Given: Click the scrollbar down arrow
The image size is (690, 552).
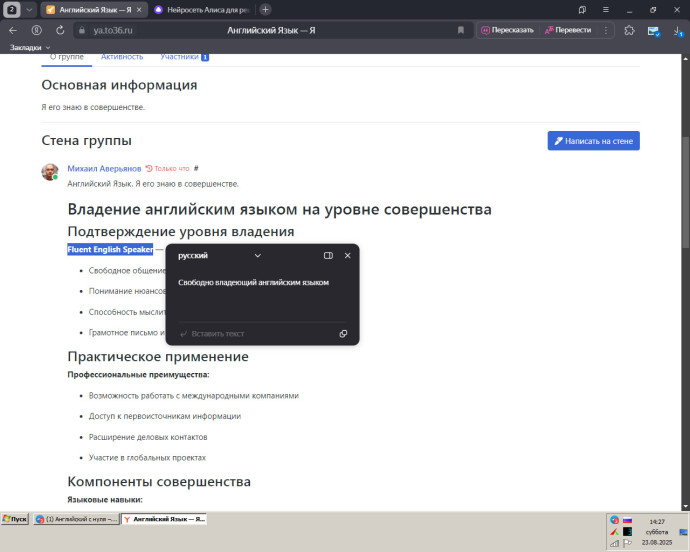Looking at the screenshot, I should [686, 507].
